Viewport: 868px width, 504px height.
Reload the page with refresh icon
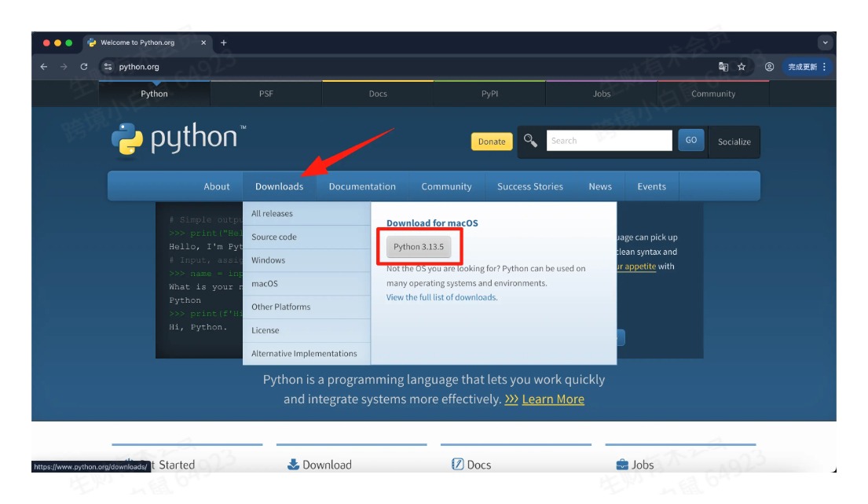(83, 67)
